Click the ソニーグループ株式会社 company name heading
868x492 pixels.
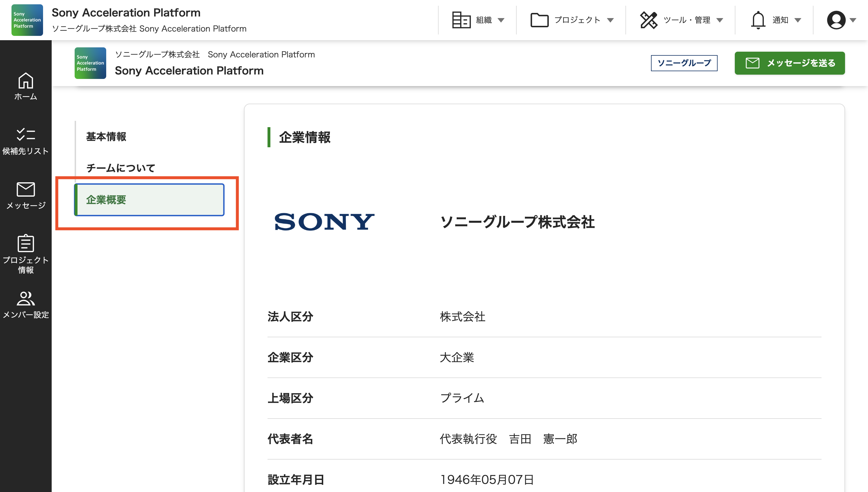518,222
